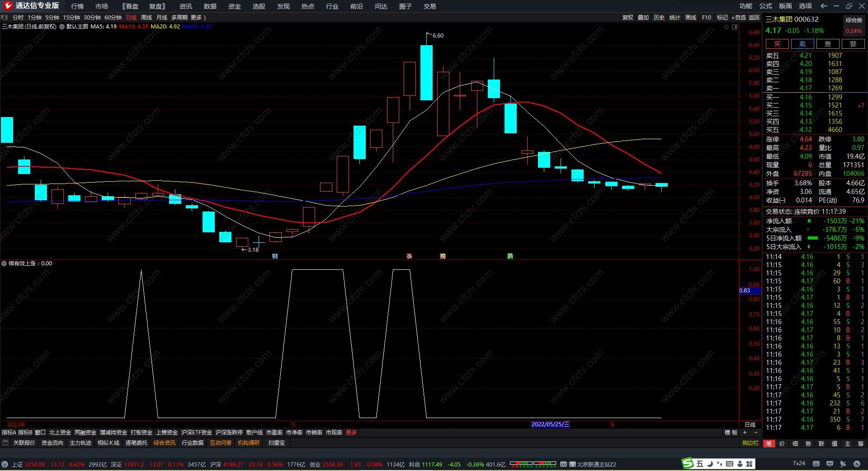The height and width of the screenshot is (471, 868).
Task: Click the blue 卖 sell button
Action: pos(802,44)
